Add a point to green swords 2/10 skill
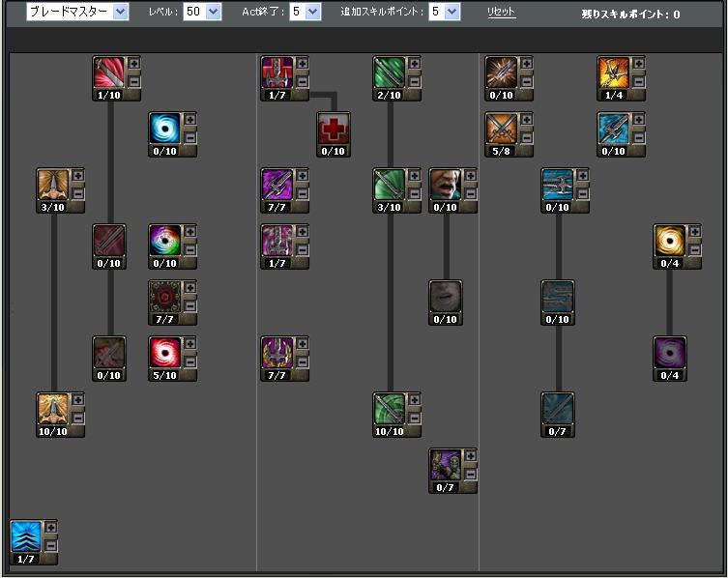 [x=415, y=63]
